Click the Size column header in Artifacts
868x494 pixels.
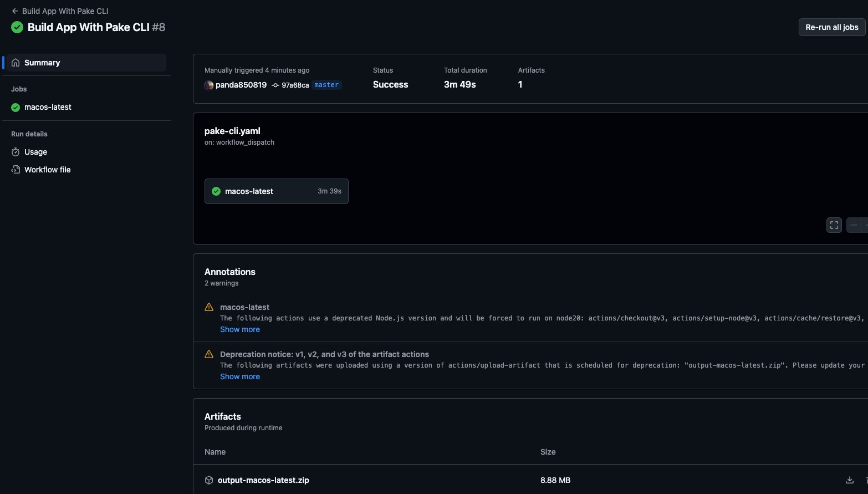(x=548, y=452)
